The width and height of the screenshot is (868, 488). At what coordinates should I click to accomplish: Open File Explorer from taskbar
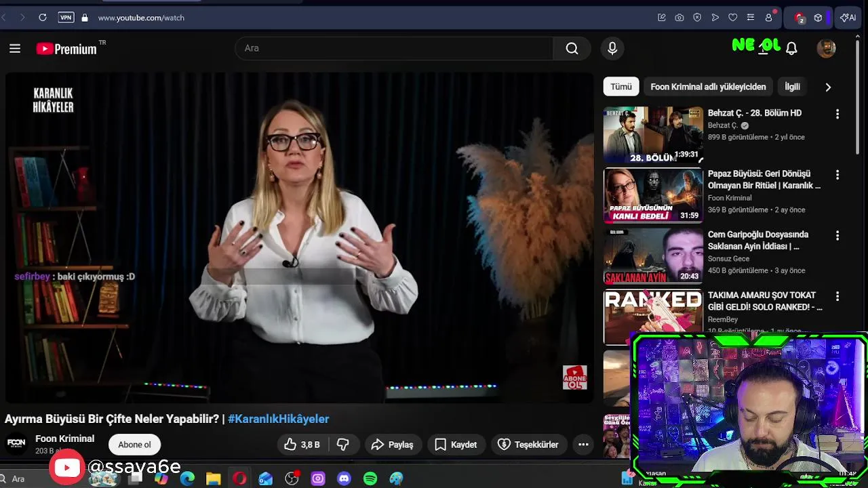[214, 479]
